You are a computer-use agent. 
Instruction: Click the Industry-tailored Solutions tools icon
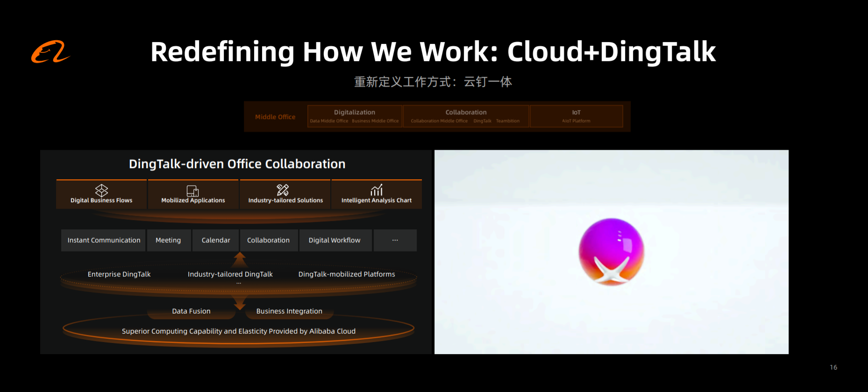(283, 190)
